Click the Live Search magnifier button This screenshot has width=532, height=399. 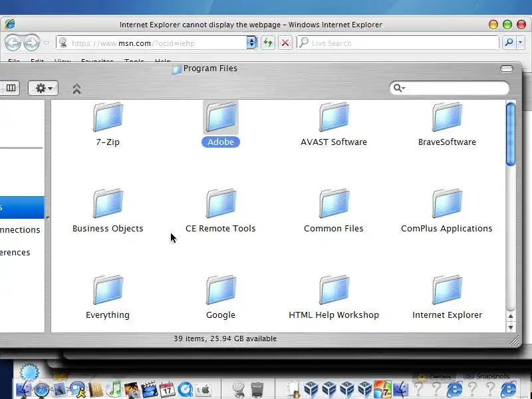[509, 43]
